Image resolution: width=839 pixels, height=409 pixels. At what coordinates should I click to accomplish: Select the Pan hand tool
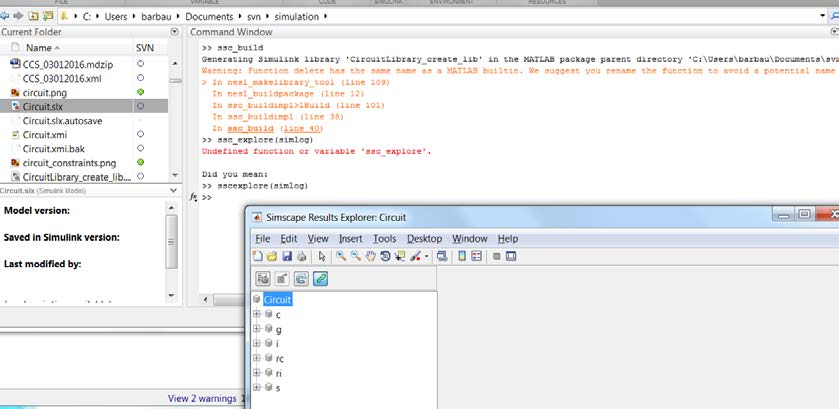tap(370, 257)
